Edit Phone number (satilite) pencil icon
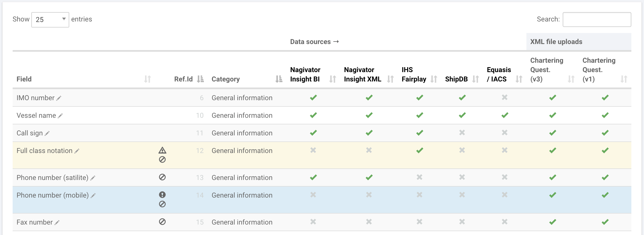This screenshot has height=235, width=644. (x=93, y=178)
